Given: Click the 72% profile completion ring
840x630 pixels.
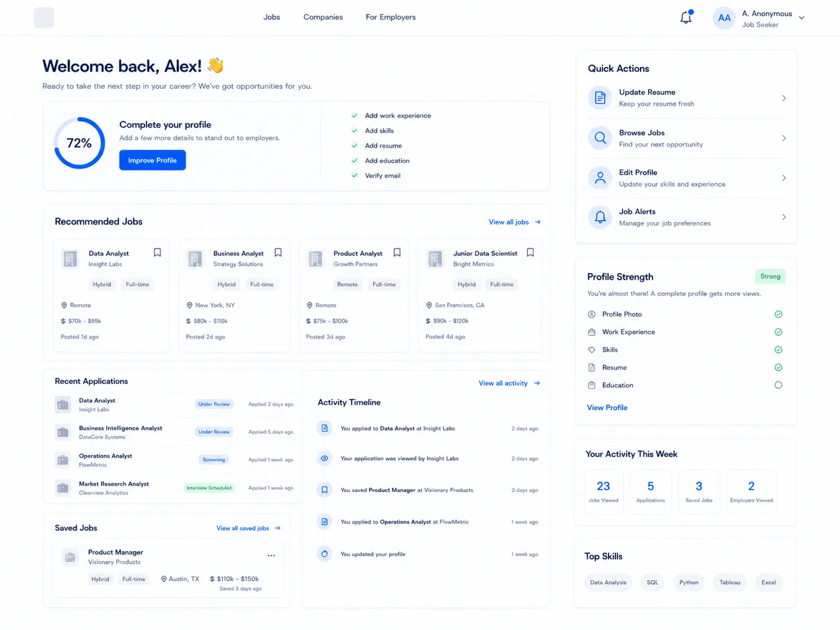Looking at the screenshot, I should [x=79, y=143].
